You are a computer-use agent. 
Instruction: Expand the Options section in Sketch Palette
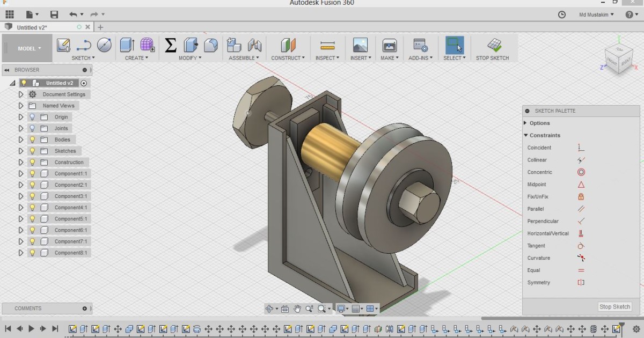[525, 123]
